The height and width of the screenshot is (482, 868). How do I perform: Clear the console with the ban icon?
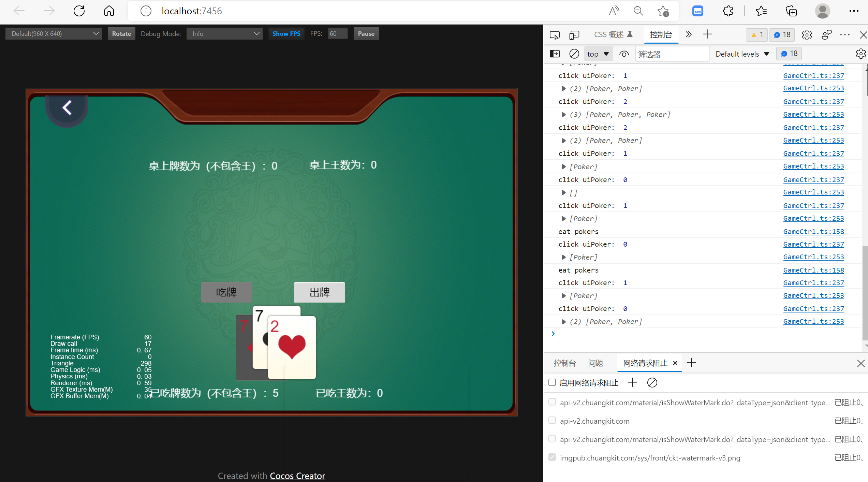click(x=574, y=54)
